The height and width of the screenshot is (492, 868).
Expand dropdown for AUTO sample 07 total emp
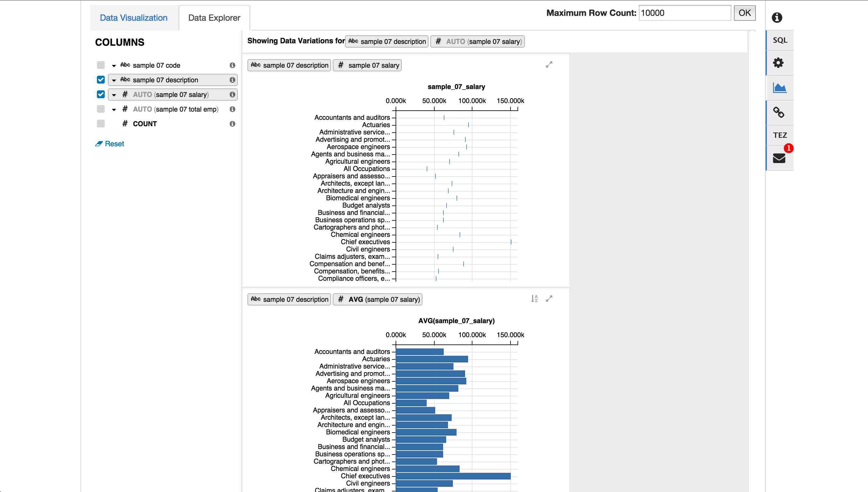click(114, 109)
